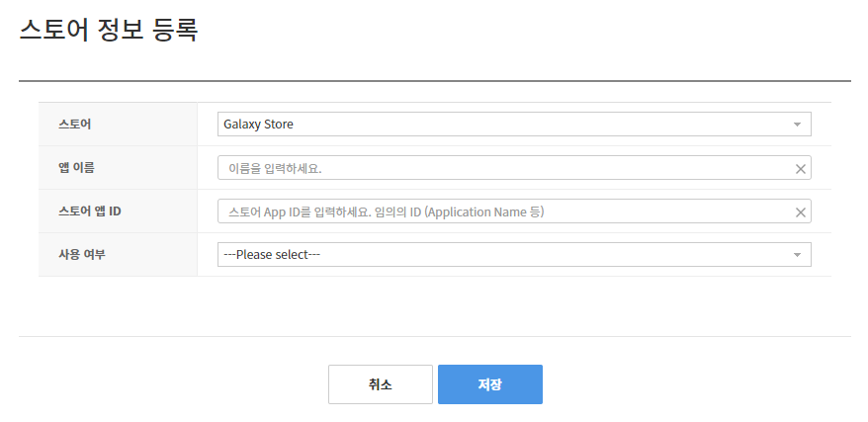This screenshot has height=422, width=868.
Task: Click the 스토어 앱 ID row label
Action: pyautogui.click(x=90, y=211)
